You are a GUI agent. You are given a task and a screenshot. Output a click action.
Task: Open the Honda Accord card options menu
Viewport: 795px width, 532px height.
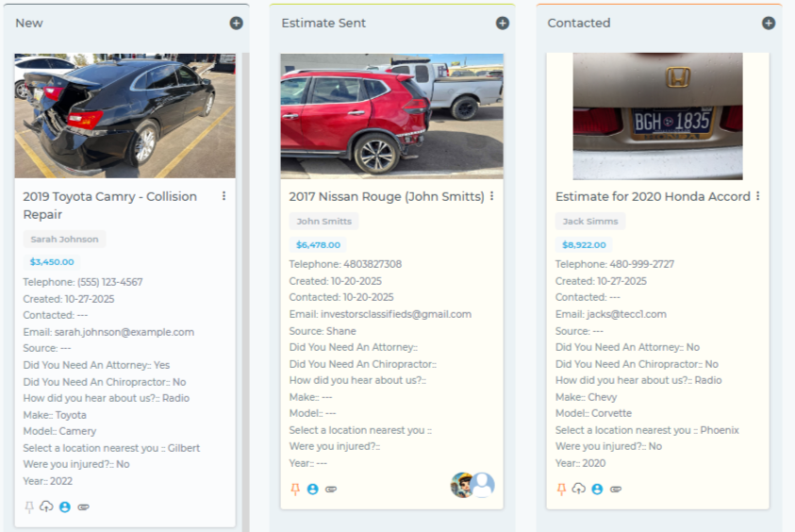point(757,196)
